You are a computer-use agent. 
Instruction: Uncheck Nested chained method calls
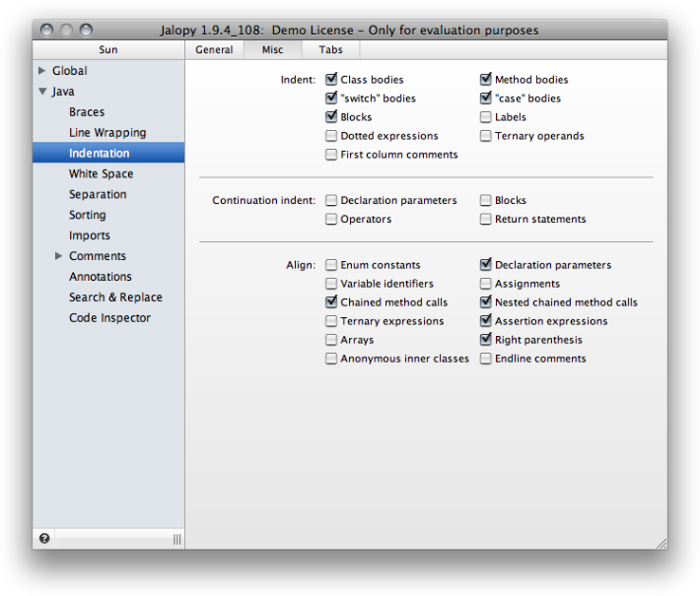pyautogui.click(x=486, y=302)
